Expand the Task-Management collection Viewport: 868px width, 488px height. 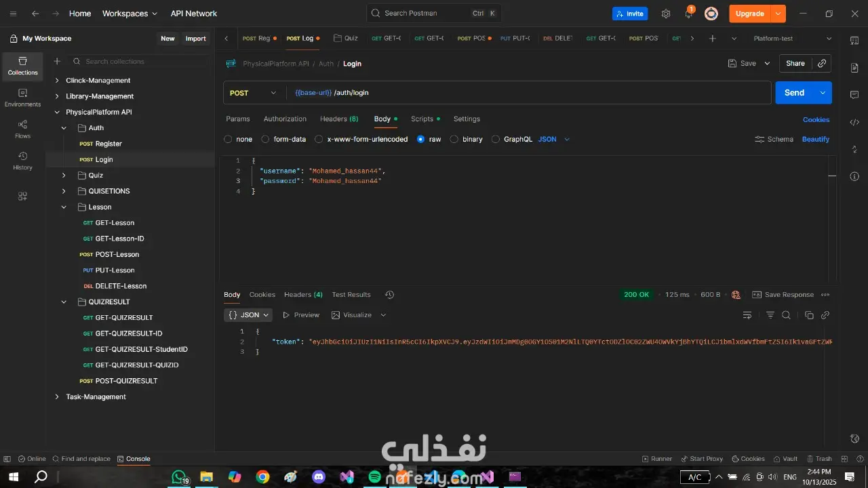coord(57,397)
